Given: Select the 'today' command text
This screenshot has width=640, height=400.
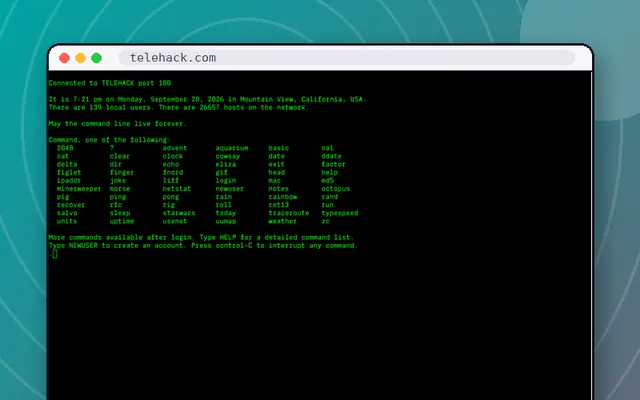Looking at the screenshot, I should point(226,213).
